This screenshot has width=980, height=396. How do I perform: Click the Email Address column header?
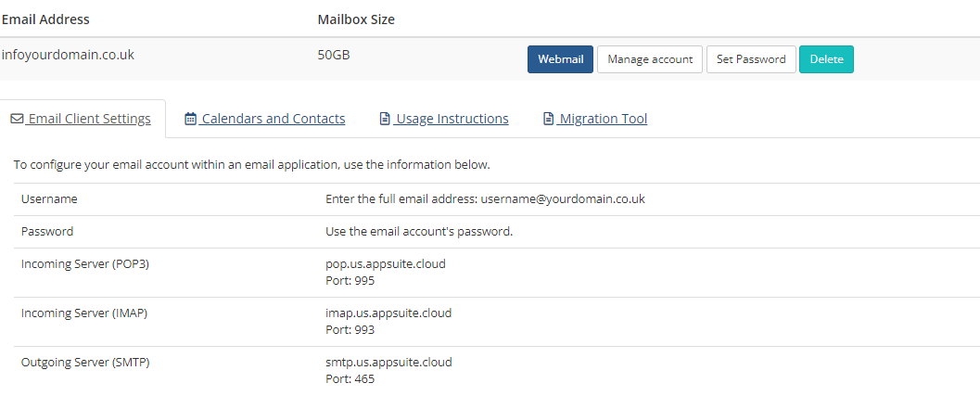[45, 19]
